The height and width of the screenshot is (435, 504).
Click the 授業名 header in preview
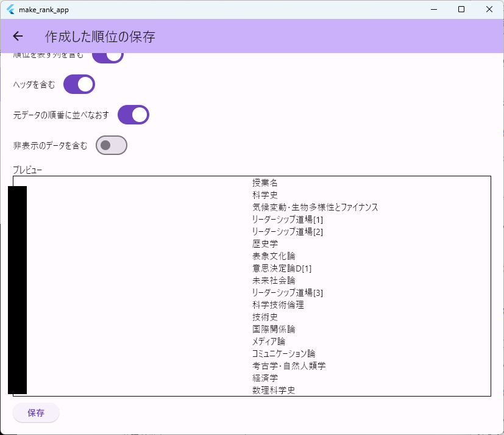coord(265,183)
